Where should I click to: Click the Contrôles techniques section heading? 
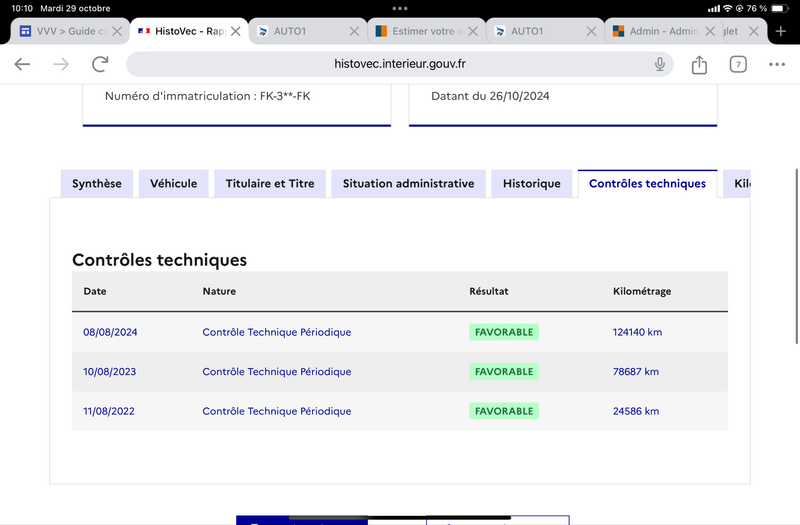point(159,260)
